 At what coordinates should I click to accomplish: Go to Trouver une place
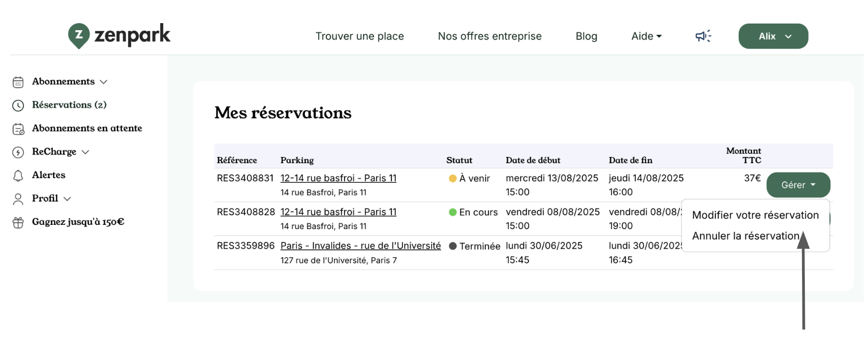pyautogui.click(x=360, y=36)
